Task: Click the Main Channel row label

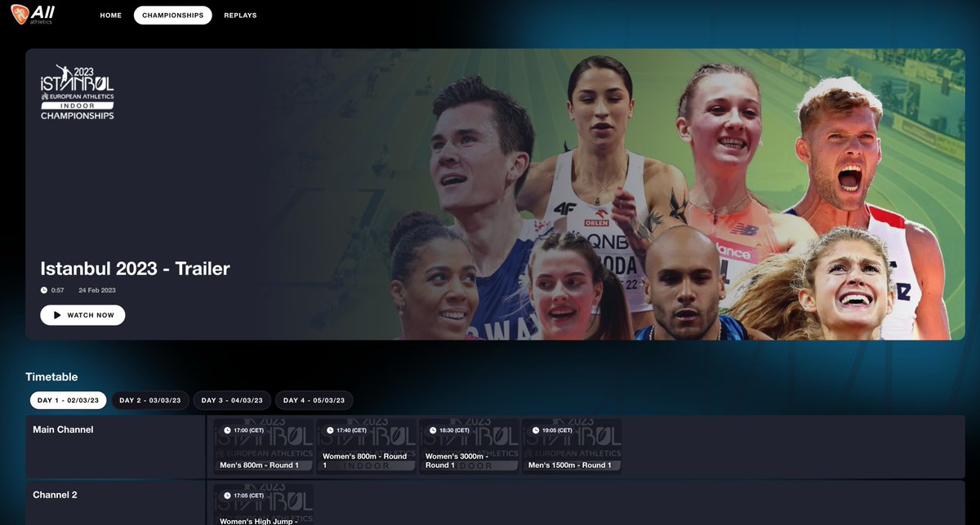Action: 63,429
